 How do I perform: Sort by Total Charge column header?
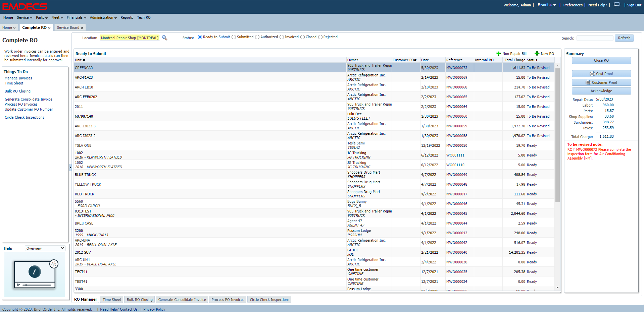[515, 60]
